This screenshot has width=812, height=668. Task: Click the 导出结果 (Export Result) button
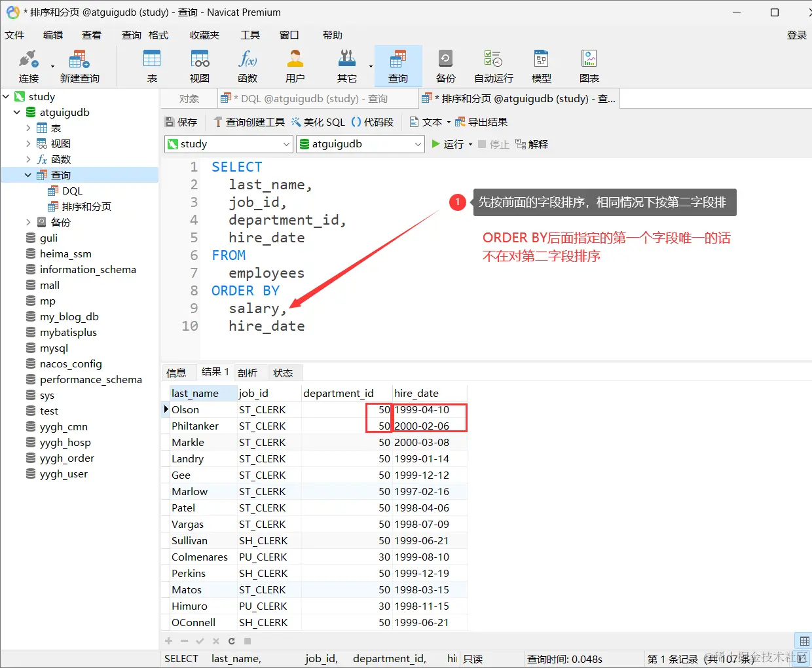tap(481, 122)
